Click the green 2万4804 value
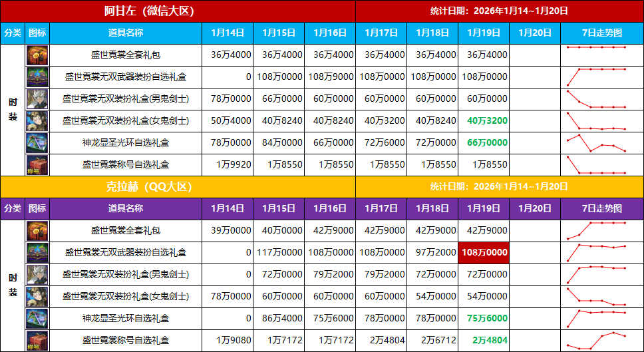 (490, 341)
